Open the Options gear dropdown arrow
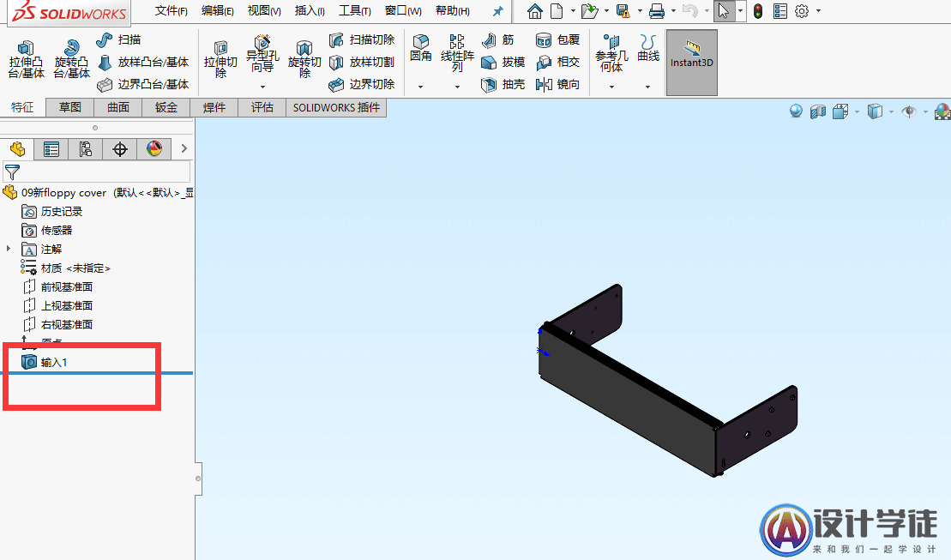This screenshot has height=560, width=951. pyautogui.click(x=818, y=11)
